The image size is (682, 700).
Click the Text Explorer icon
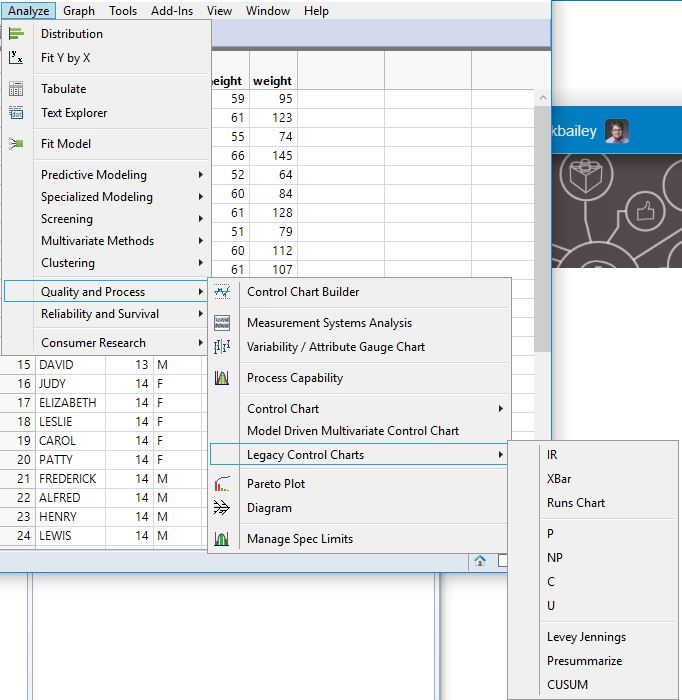[x=16, y=112]
